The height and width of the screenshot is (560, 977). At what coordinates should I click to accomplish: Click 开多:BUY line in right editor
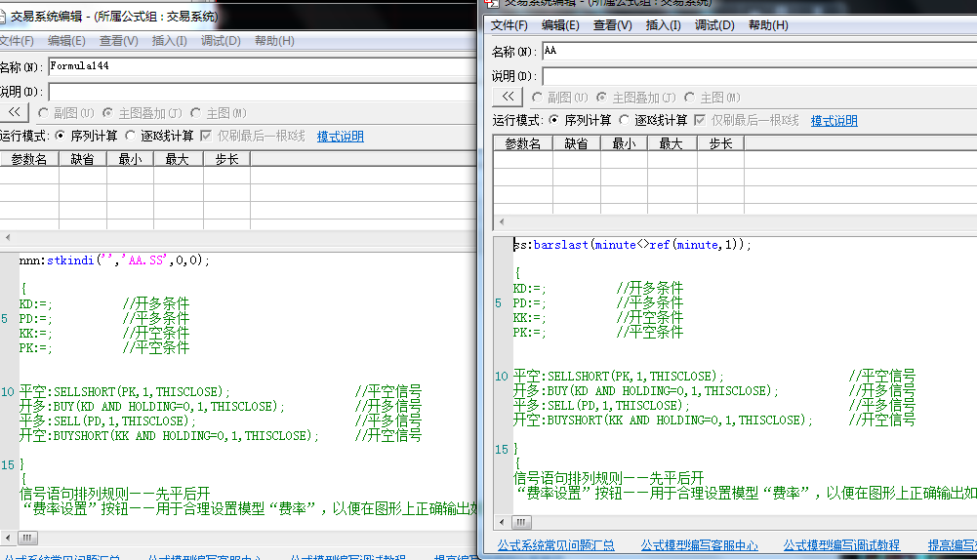tap(645, 390)
